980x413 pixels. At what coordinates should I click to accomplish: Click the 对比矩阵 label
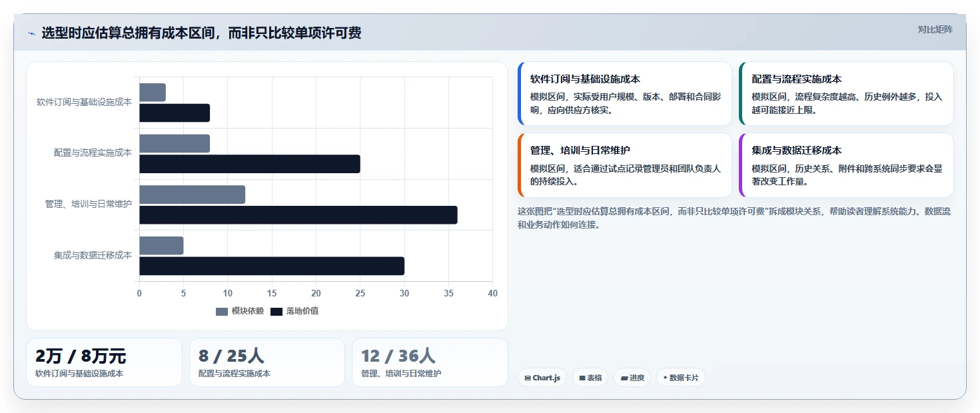(x=935, y=29)
